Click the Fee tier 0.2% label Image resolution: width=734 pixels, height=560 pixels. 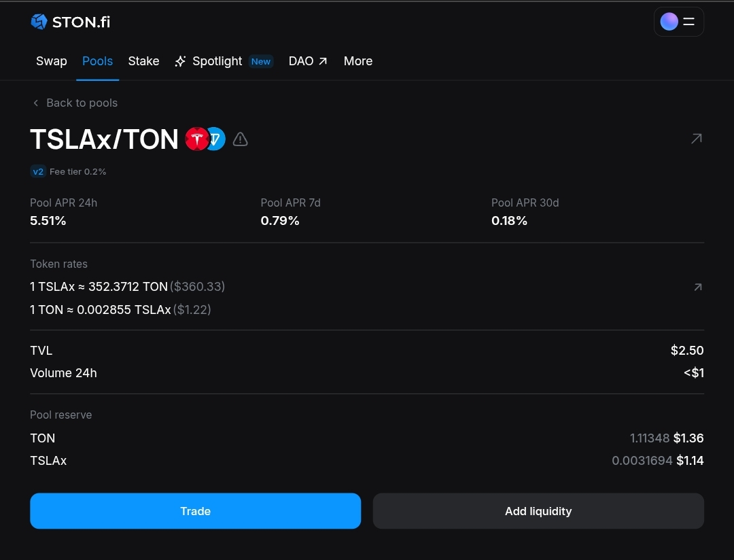[77, 172]
